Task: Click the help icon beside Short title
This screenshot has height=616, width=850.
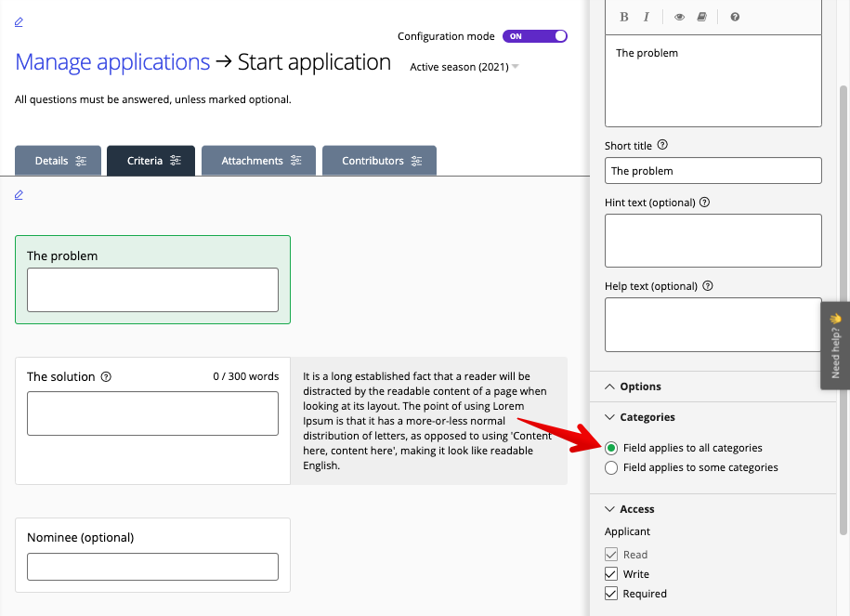Action: click(x=662, y=145)
